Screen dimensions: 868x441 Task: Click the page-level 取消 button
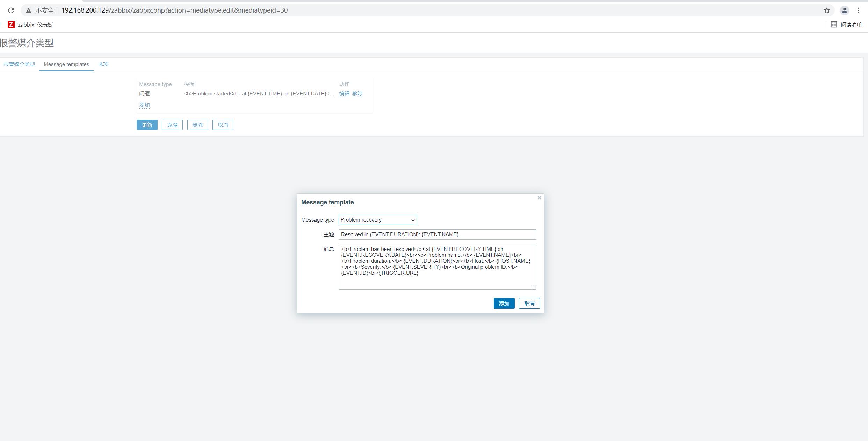click(223, 125)
